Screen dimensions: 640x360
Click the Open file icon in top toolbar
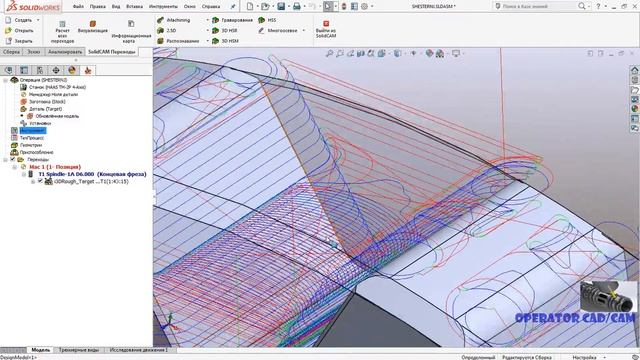coord(265,6)
